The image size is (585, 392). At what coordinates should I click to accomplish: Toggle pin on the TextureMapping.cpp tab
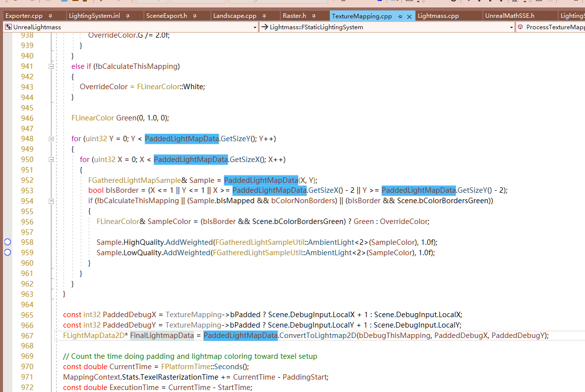(x=400, y=16)
